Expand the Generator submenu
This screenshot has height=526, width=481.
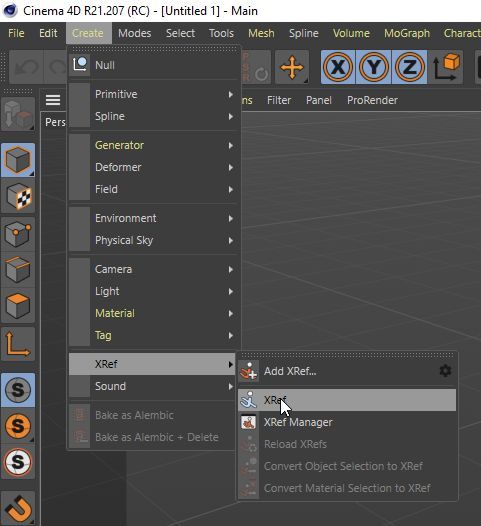pyautogui.click(x=153, y=145)
